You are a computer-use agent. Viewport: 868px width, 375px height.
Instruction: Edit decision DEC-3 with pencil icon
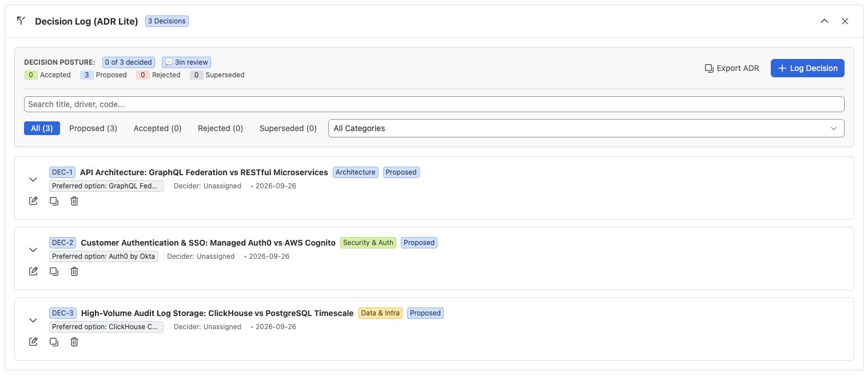click(x=34, y=342)
